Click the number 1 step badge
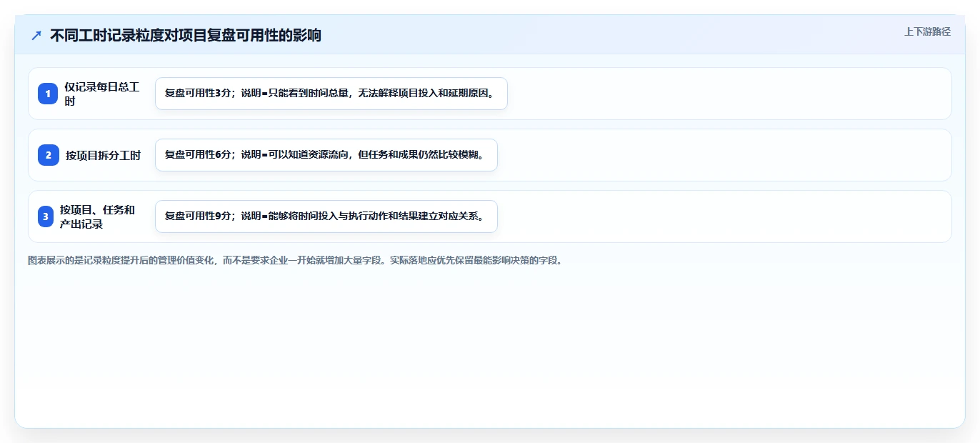980x443 pixels. pos(48,94)
